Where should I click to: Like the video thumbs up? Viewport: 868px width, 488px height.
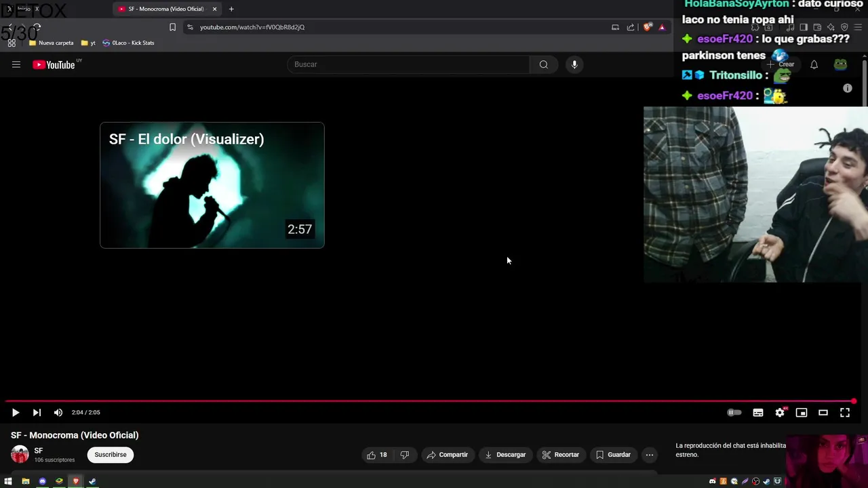[377, 455]
